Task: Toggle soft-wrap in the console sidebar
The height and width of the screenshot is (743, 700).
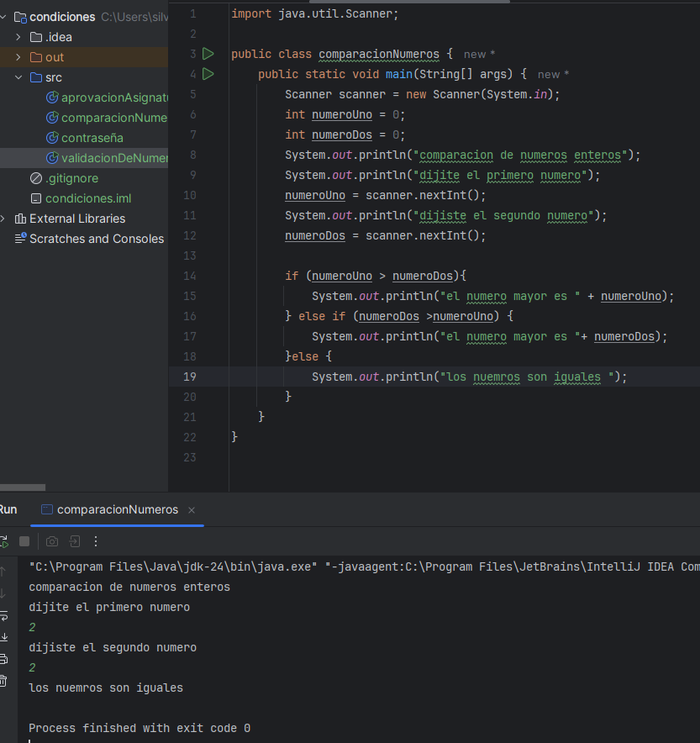Action: coord(3,615)
